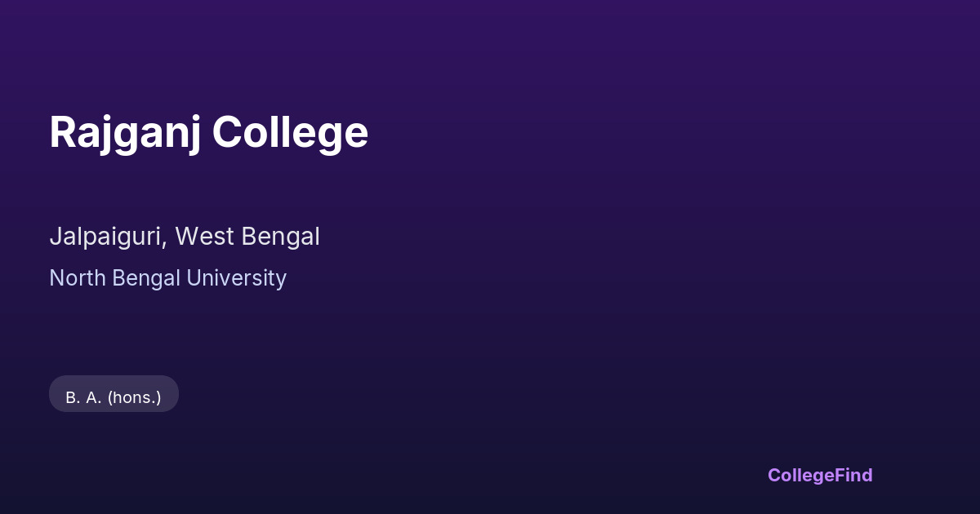Click the Rajganj College heading
The image size is (980, 514).
pyautogui.click(x=208, y=132)
